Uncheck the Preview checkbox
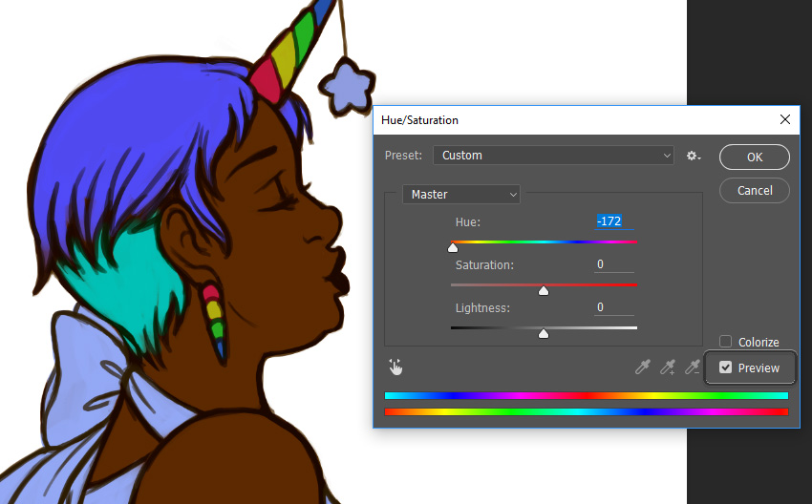This screenshot has width=812, height=504. [x=725, y=367]
